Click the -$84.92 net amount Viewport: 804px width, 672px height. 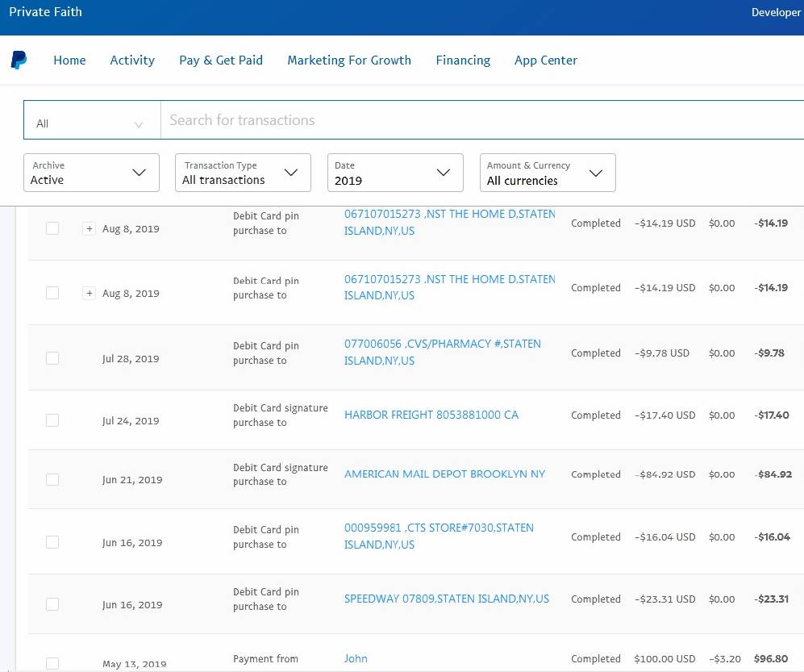pos(773,474)
